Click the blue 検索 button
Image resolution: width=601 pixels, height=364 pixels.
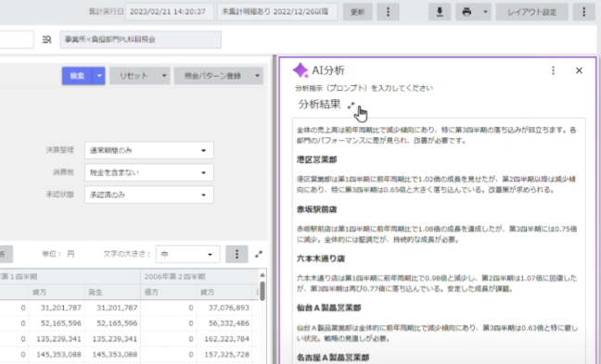[x=77, y=76]
